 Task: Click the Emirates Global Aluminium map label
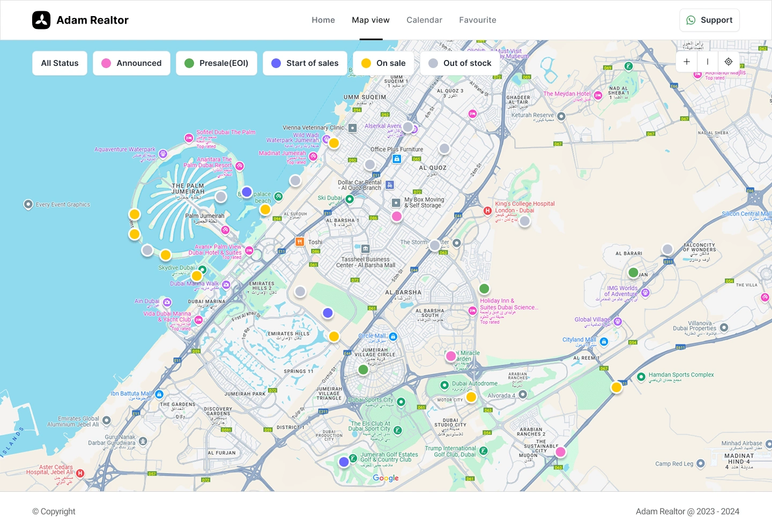point(73,422)
